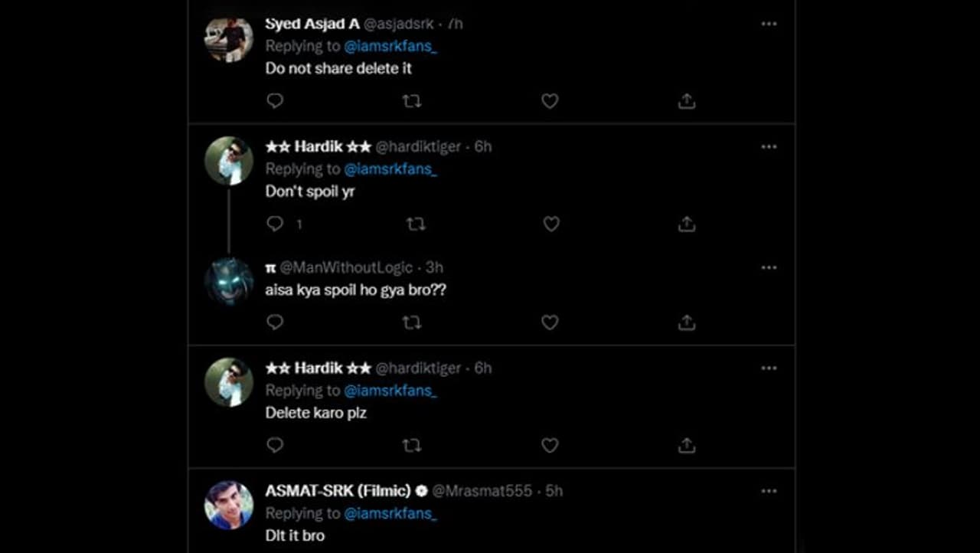The height and width of the screenshot is (553, 980).
Task: Open more options for Syed Asjad A's tweet
Action: [769, 24]
